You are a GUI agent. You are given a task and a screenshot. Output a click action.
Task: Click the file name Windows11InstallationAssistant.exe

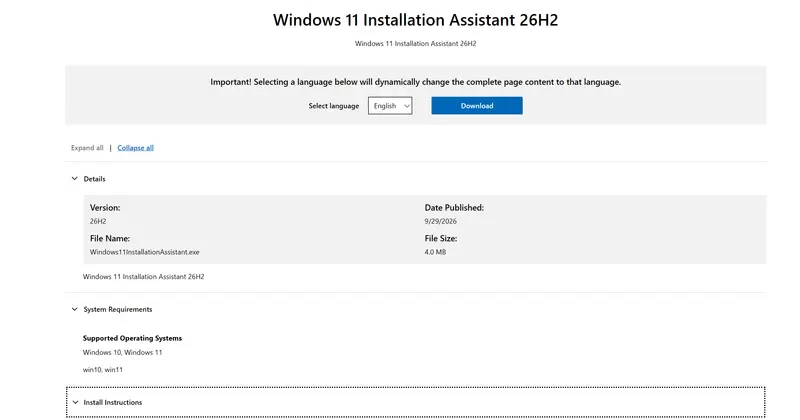144,252
